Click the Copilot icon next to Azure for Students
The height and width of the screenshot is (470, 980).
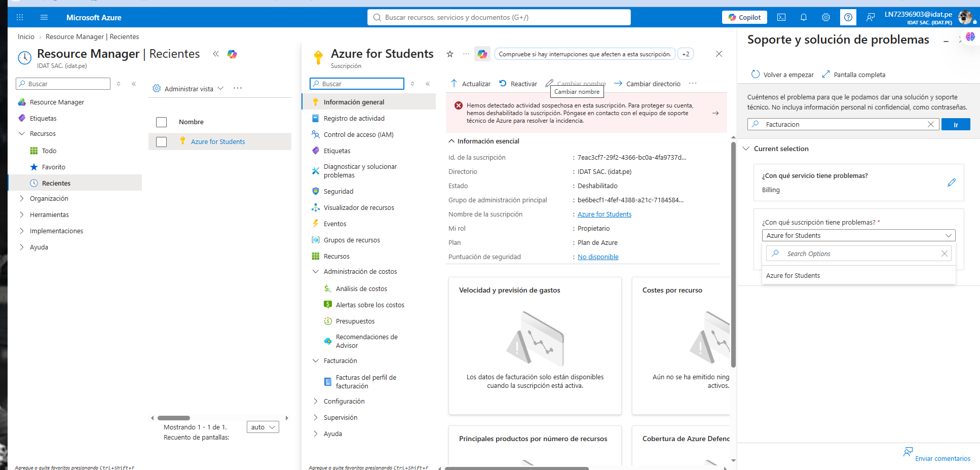click(482, 54)
